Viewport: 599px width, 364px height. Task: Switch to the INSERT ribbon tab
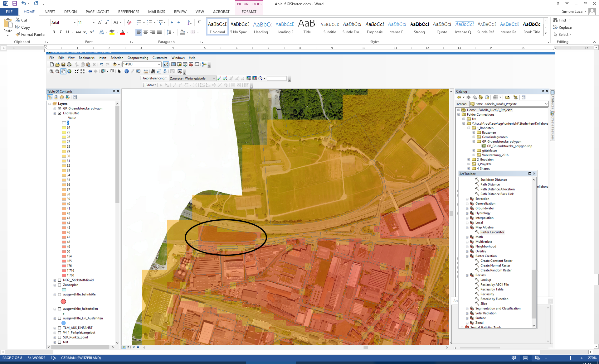tap(49, 12)
